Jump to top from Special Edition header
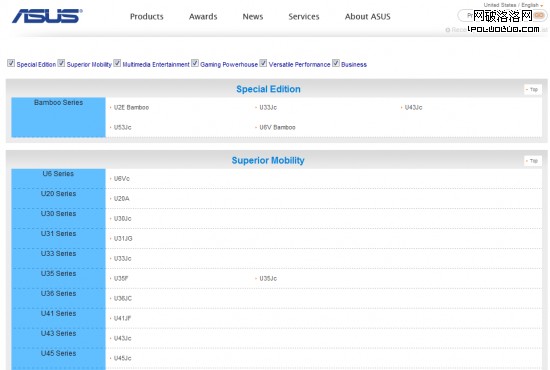Image resolution: width=550 pixels, height=370 pixels. click(532, 89)
